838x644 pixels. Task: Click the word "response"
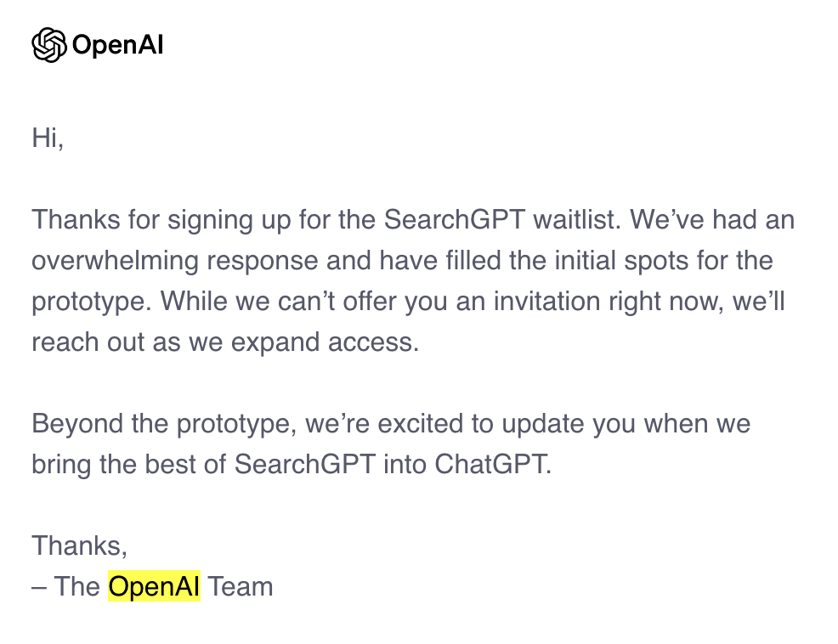pos(263,260)
